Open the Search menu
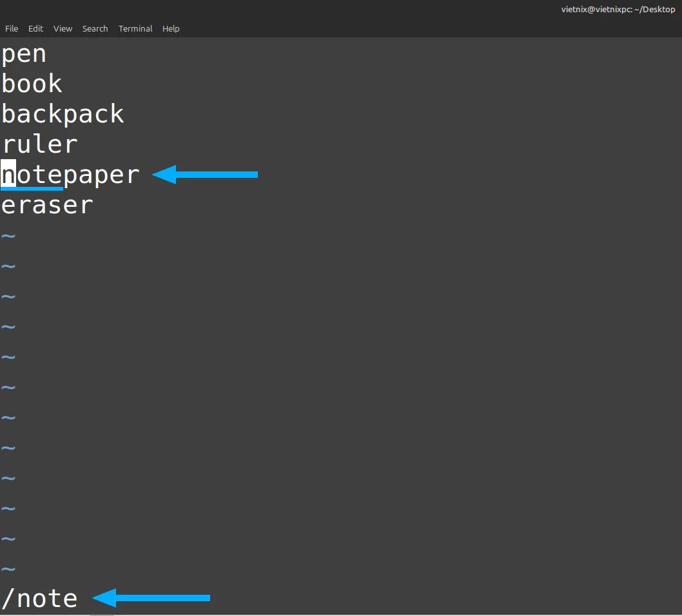 [x=95, y=29]
